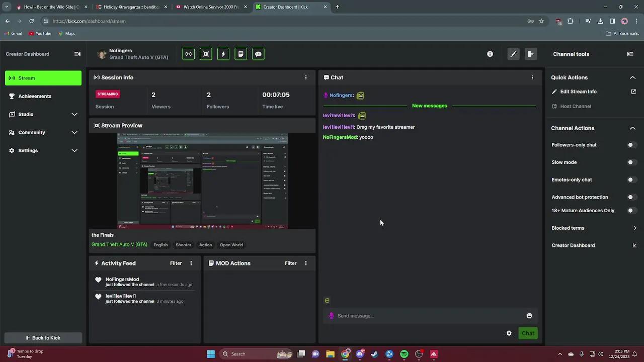
Task: Open the emoji picker in chat input
Action: (529, 316)
